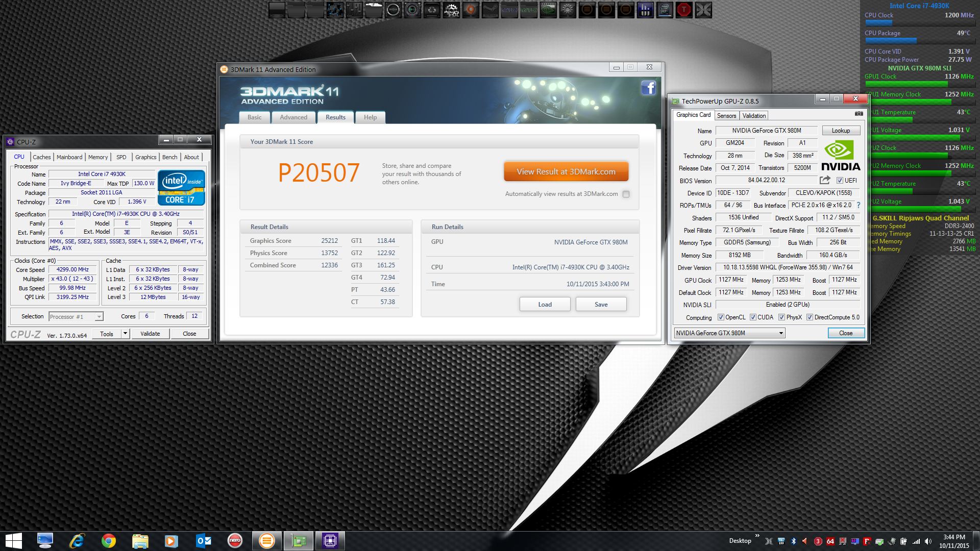The height and width of the screenshot is (551, 980).
Task: Switch to the Mainboard tab in CPU-Z
Action: 69,157
